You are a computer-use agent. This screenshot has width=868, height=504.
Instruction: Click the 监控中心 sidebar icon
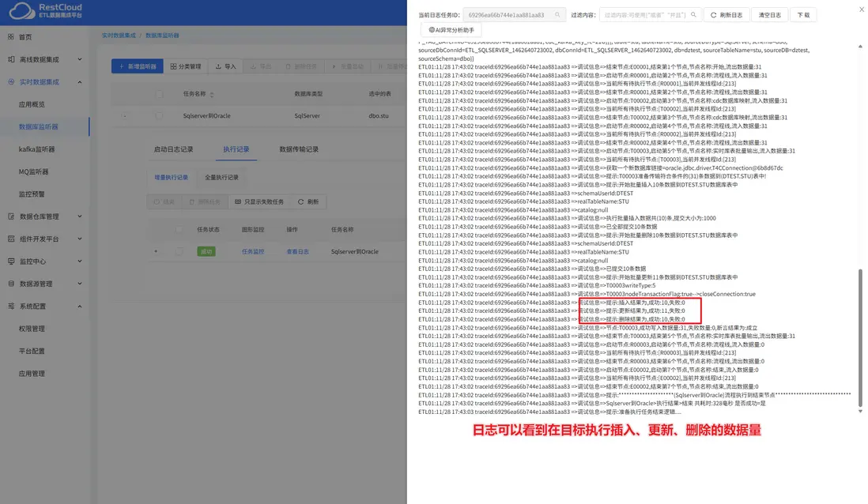coord(11,261)
